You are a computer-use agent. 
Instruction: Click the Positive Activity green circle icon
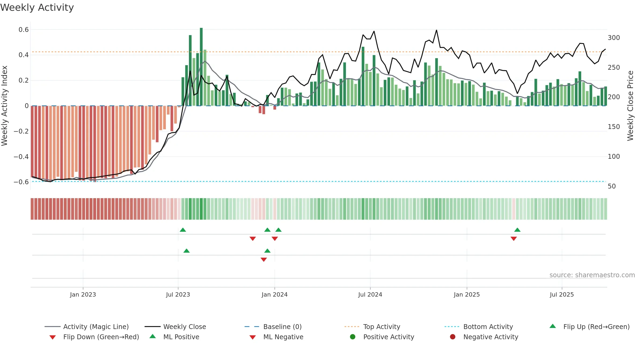tap(353, 337)
